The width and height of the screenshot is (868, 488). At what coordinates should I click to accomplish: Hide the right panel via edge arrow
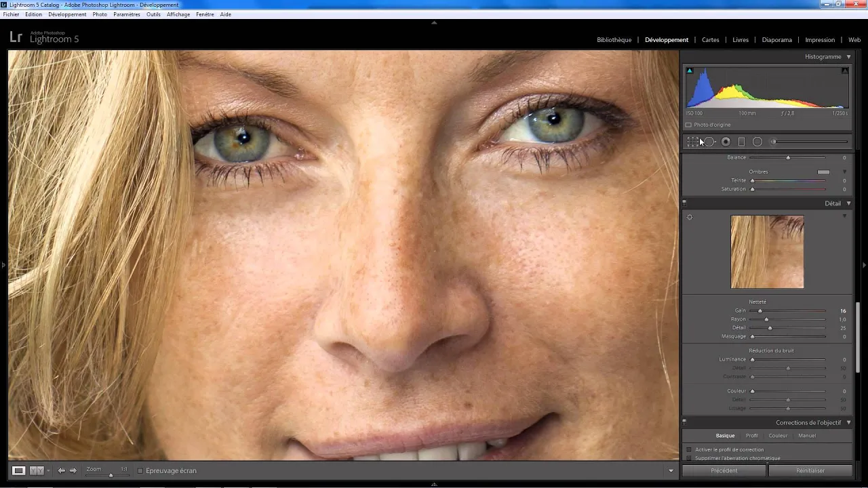pyautogui.click(x=865, y=265)
